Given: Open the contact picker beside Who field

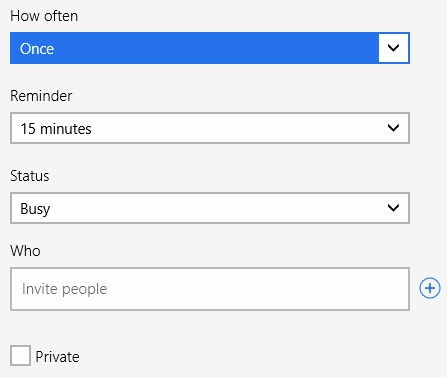Looking at the screenshot, I should [x=430, y=288].
